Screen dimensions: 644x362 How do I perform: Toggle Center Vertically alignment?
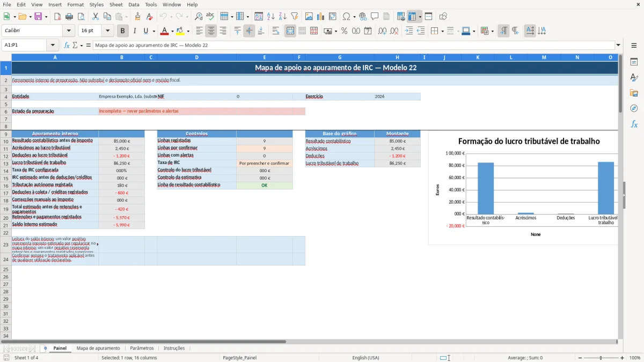point(249,31)
